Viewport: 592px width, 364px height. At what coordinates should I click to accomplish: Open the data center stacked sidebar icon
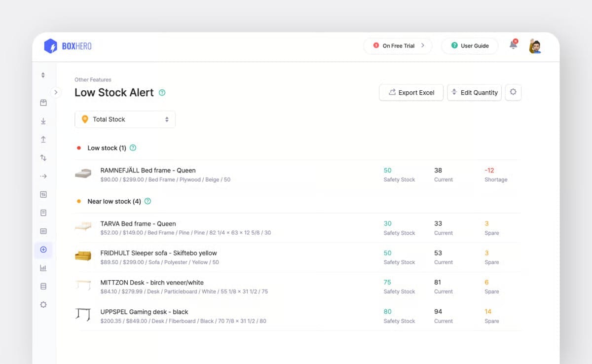(43, 286)
